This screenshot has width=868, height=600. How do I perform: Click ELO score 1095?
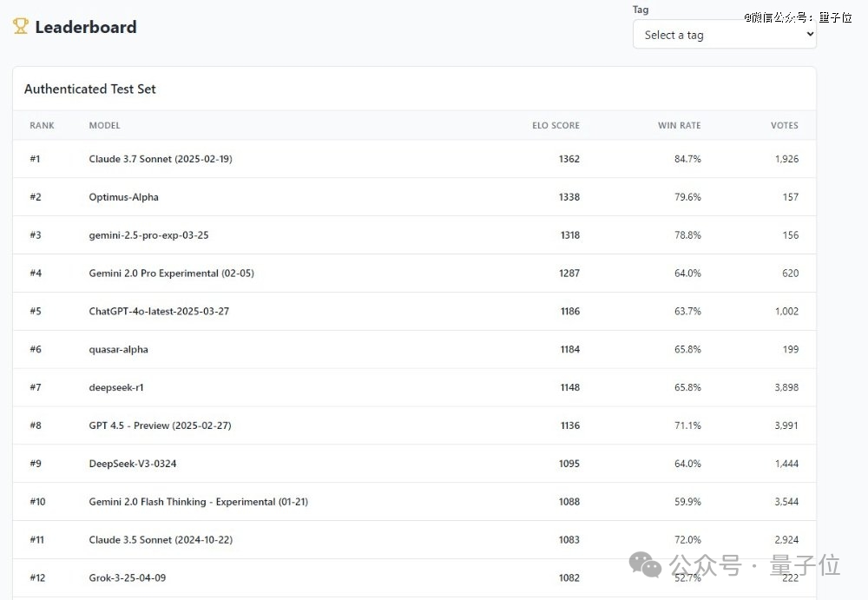(x=569, y=464)
